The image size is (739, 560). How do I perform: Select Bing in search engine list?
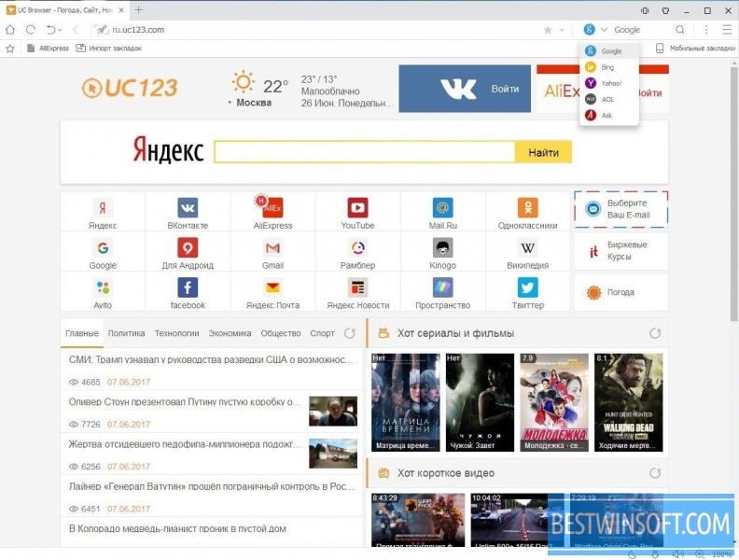tap(609, 67)
